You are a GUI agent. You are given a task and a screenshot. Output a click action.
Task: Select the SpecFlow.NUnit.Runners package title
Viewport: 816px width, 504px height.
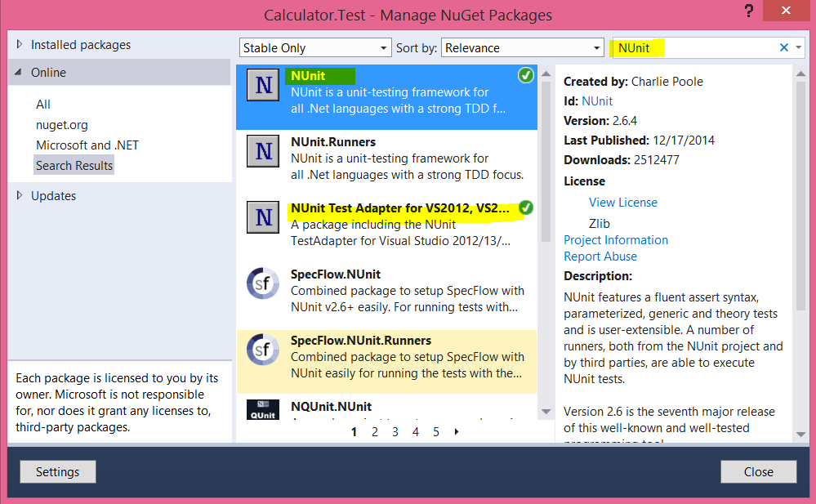tap(361, 340)
